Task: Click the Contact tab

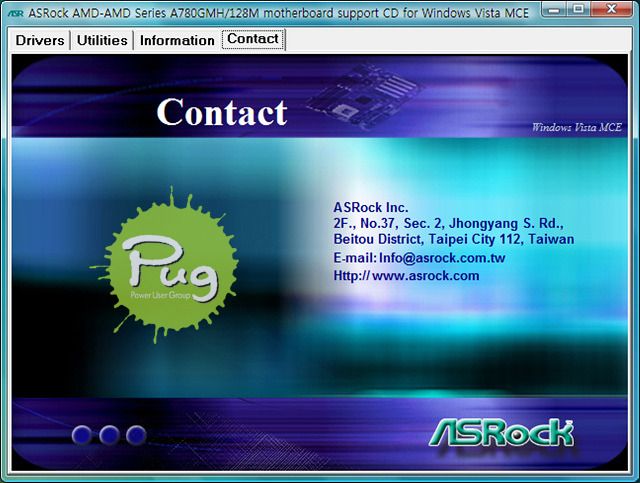Action: (x=253, y=39)
